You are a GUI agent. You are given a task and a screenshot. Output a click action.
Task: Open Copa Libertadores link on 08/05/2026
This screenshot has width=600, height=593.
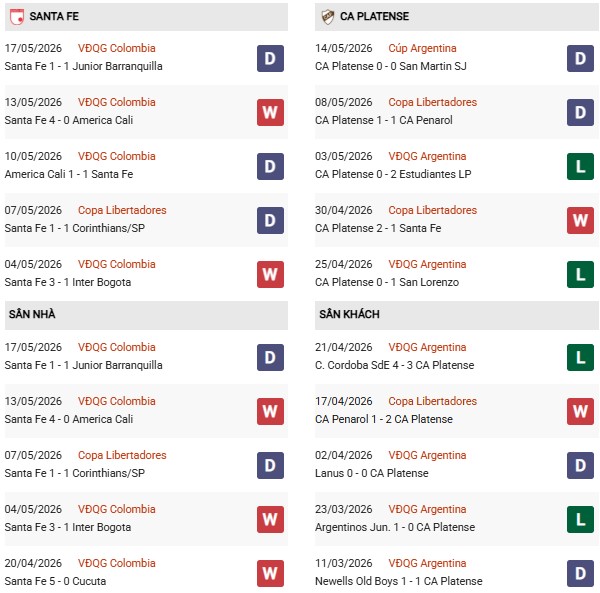pyautogui.click(x=432, y=102)
